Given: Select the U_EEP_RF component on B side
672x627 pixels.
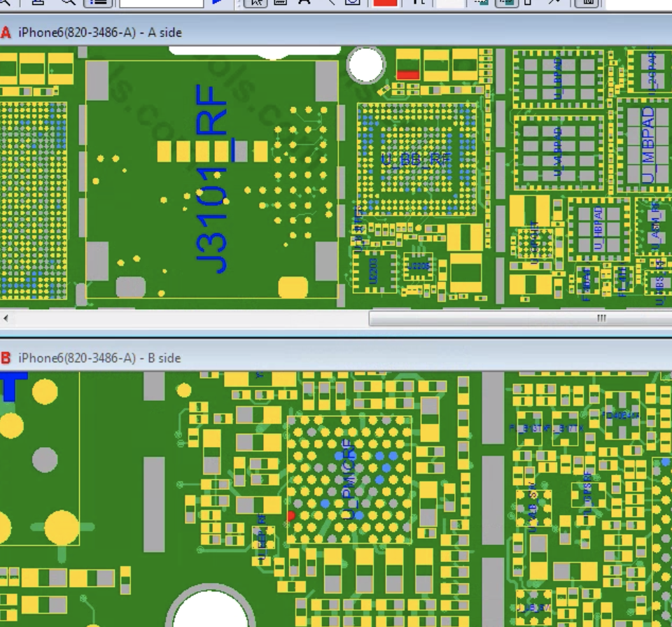Looking at the screenshot, I should (x=262, y=539).
